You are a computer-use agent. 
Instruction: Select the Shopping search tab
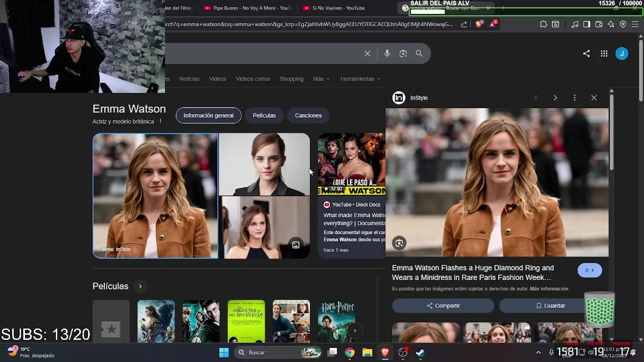[x=291, y=79]
